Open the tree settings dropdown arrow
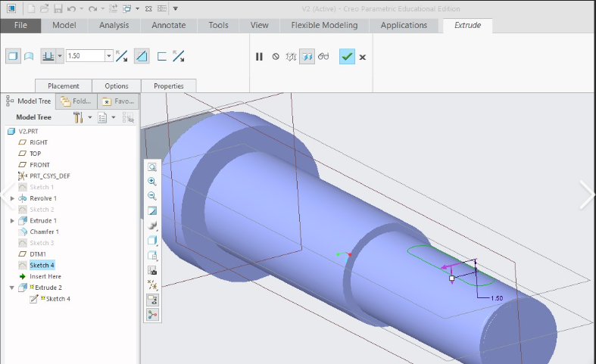Screen dimensions: 596x364 90,117
